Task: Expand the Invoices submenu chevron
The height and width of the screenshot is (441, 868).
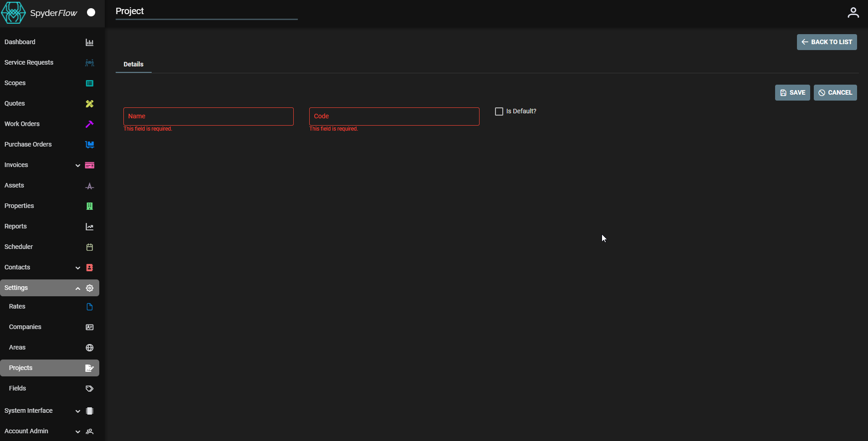Action: 78,166
